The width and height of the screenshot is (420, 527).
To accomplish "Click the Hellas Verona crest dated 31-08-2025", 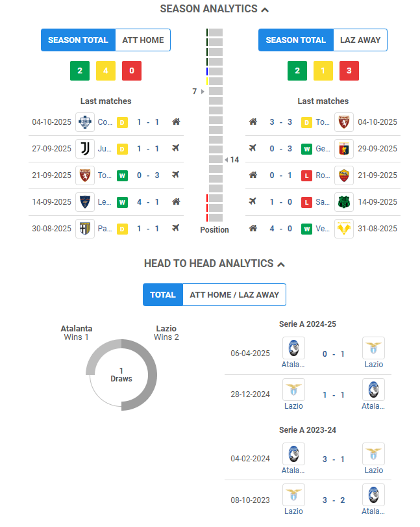I will pyautogui.click(x=344, y=229).
